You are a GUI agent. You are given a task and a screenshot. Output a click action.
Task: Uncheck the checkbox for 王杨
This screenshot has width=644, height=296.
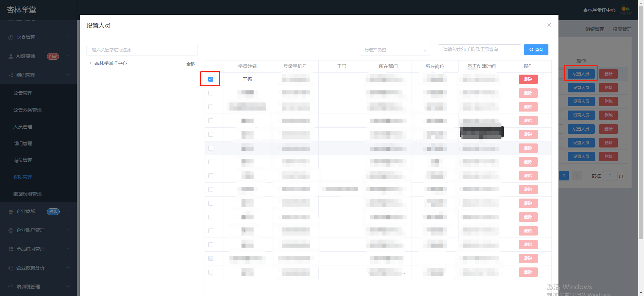(x=211, y=79)
